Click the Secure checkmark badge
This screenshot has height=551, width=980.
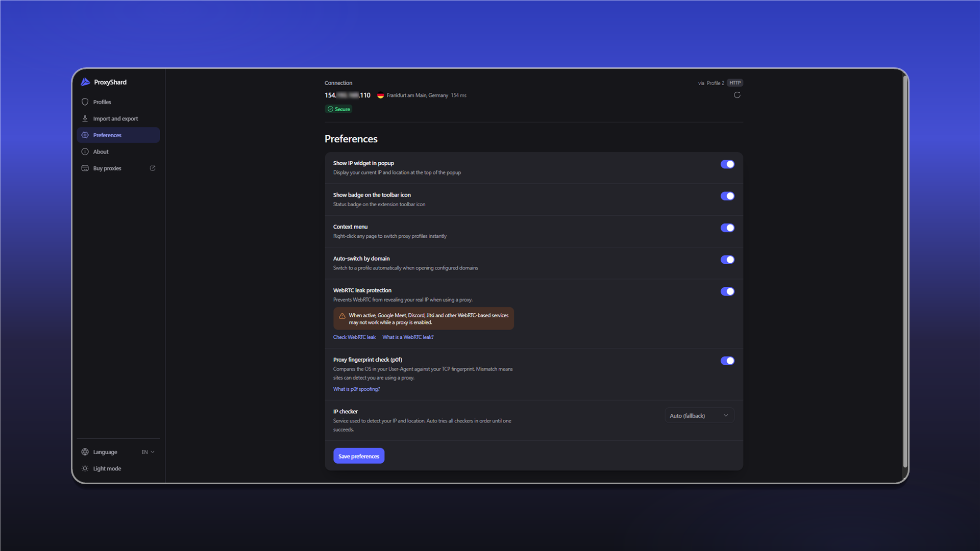[339, 109]
